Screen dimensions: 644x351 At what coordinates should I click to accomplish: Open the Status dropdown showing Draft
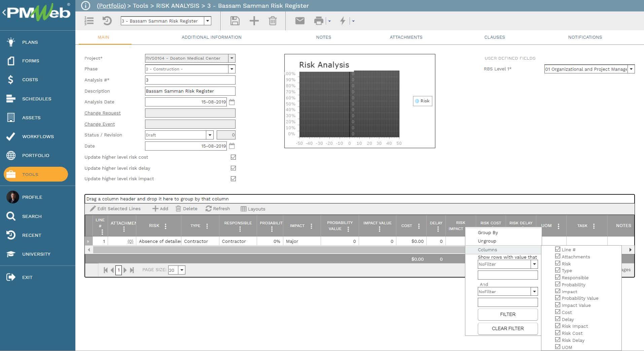point(210,135)
